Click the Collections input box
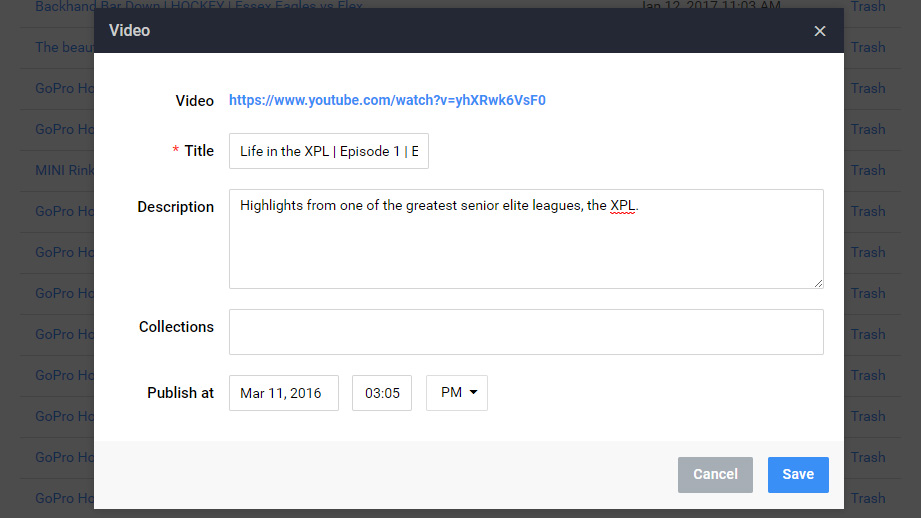921x518 pixels. (x=525, y=331)
